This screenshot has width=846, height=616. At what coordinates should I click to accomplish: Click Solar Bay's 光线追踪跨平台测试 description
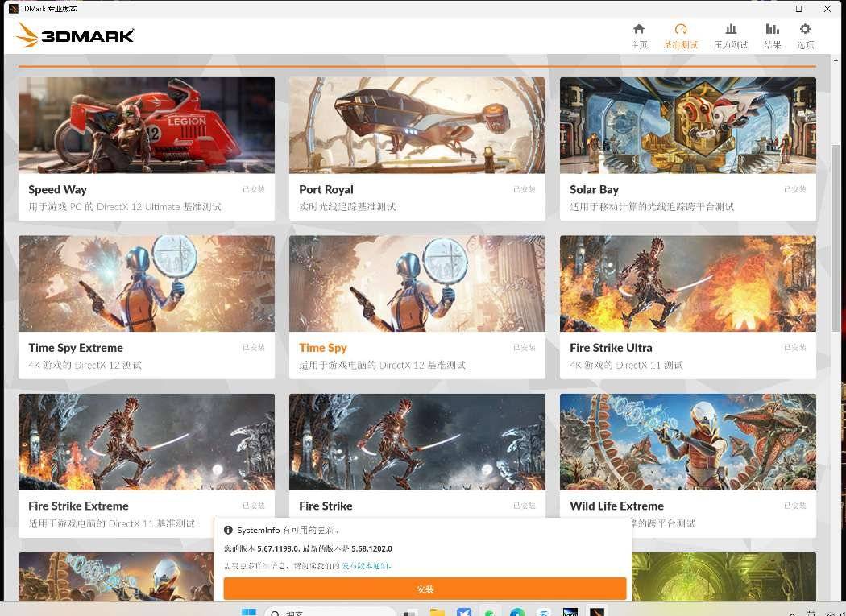coord(652,207)
